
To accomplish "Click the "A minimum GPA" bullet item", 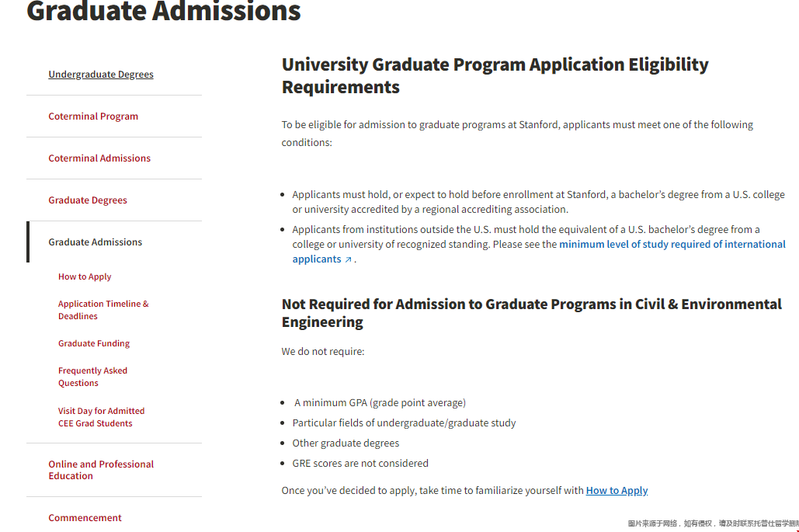I will click(x=380, y=403).
